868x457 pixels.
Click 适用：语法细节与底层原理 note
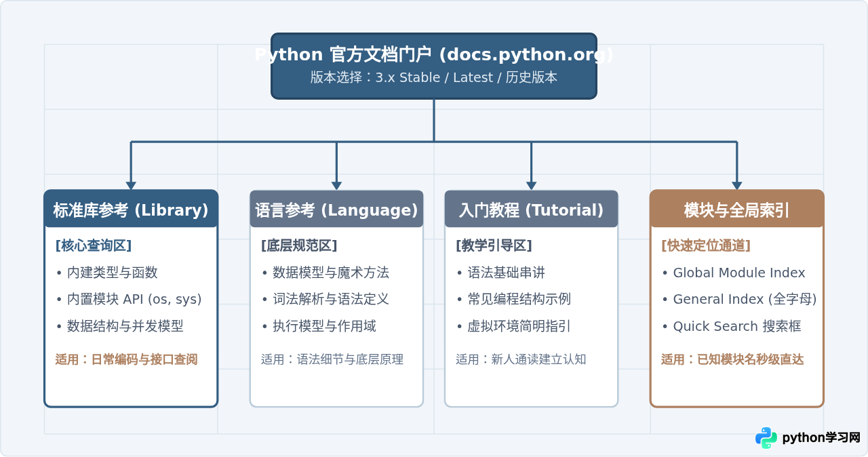[x=332, y=359]
